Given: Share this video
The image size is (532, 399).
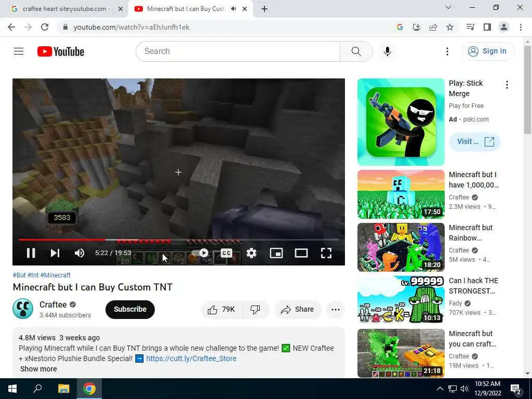Looking at the screenshot, I should click(298, 310).
